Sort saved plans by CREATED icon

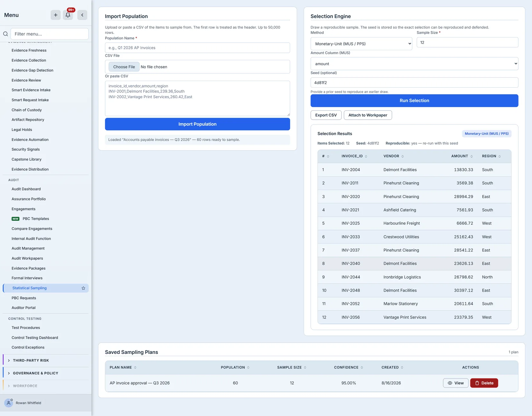click(x=402, y=367)
